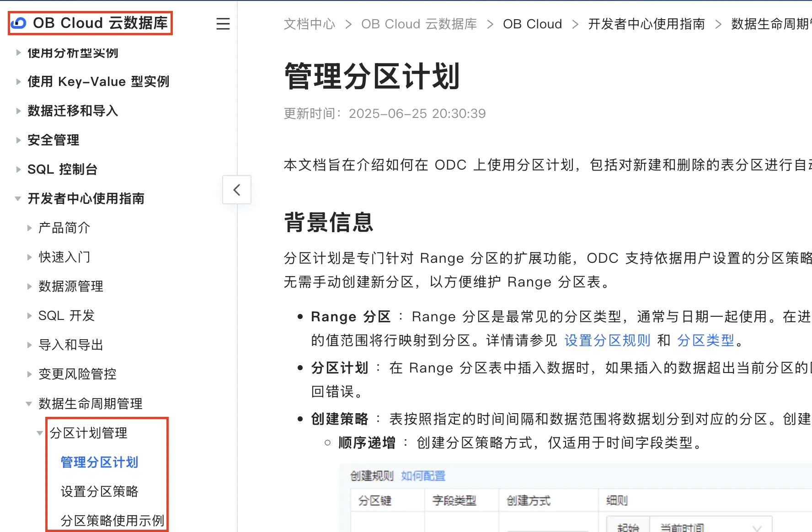This screenshot has width=812, height=532.
Task: Collapse the 分区计划管理 subtree
Action: [40, 433]
